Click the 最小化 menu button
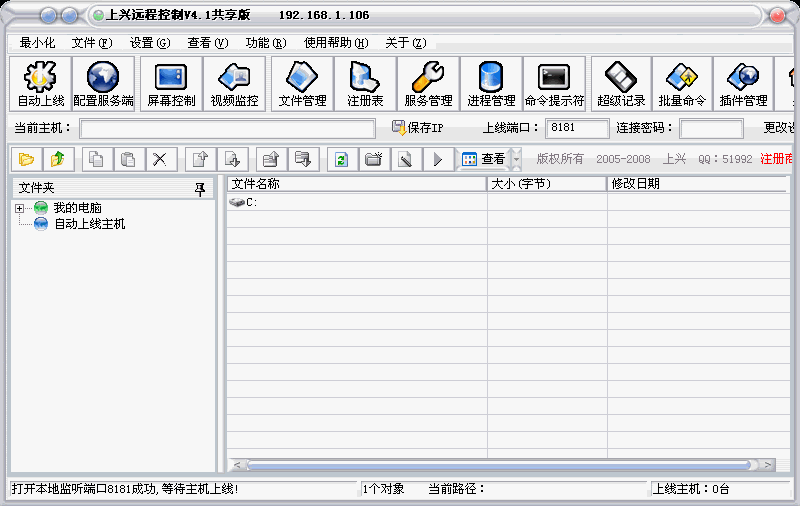Viewport: 800px width, 506px height. pyautogui.click(x=38, y=43)
